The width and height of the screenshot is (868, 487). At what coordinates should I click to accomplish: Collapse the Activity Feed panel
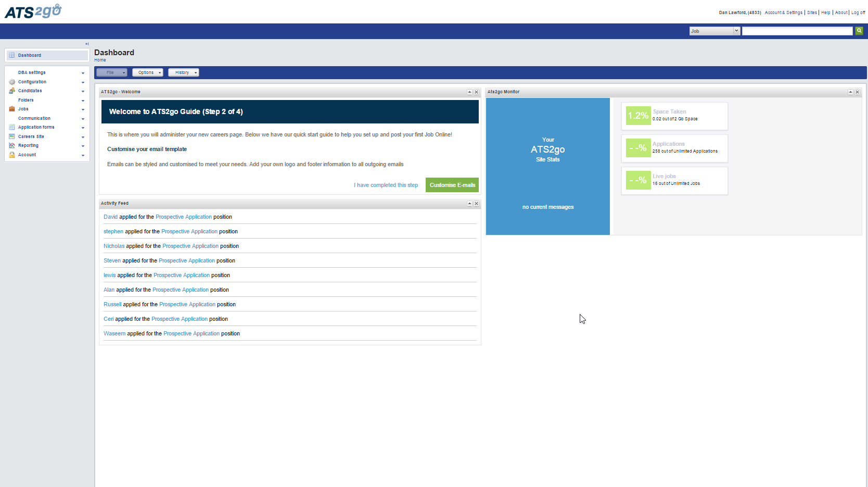point(469,204)
